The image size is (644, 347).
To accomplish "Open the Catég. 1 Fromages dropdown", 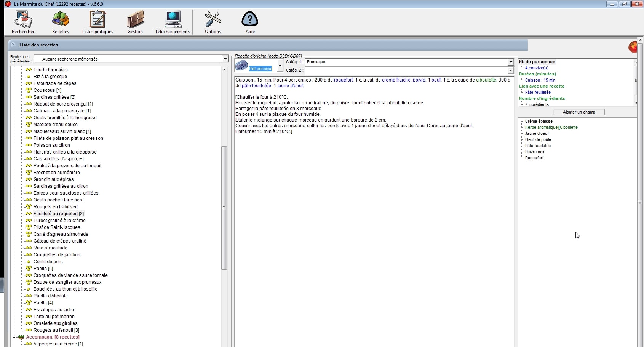I will [511, 62].
